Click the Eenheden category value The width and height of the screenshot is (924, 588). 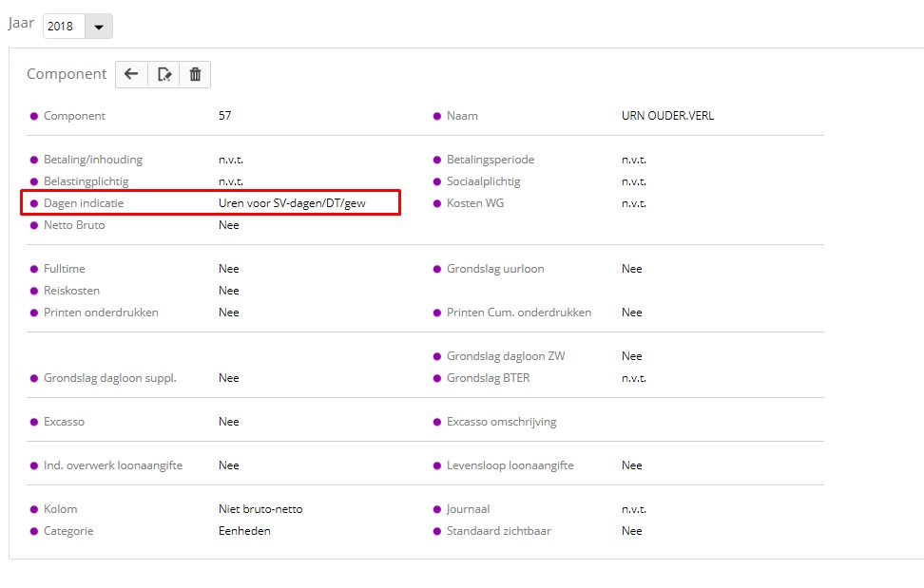coord(244,531)
